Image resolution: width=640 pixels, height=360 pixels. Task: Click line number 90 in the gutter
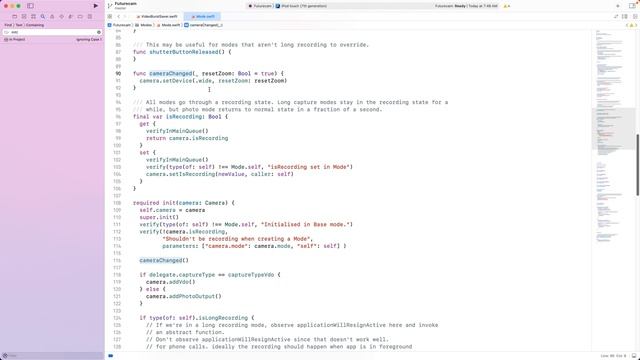[x=118, y=74]
